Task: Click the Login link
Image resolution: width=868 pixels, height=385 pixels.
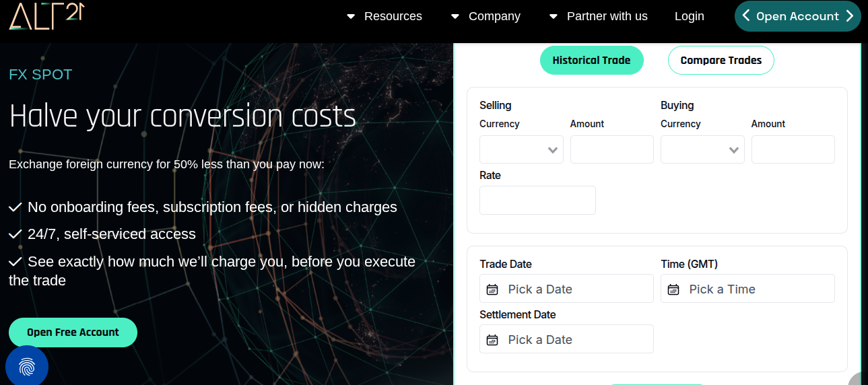Action: [689, 16]
